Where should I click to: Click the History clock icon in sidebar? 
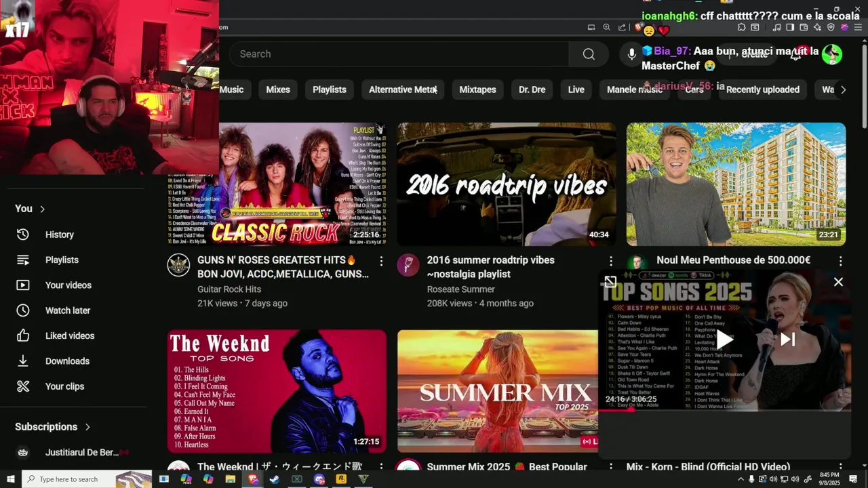(23, 235)
